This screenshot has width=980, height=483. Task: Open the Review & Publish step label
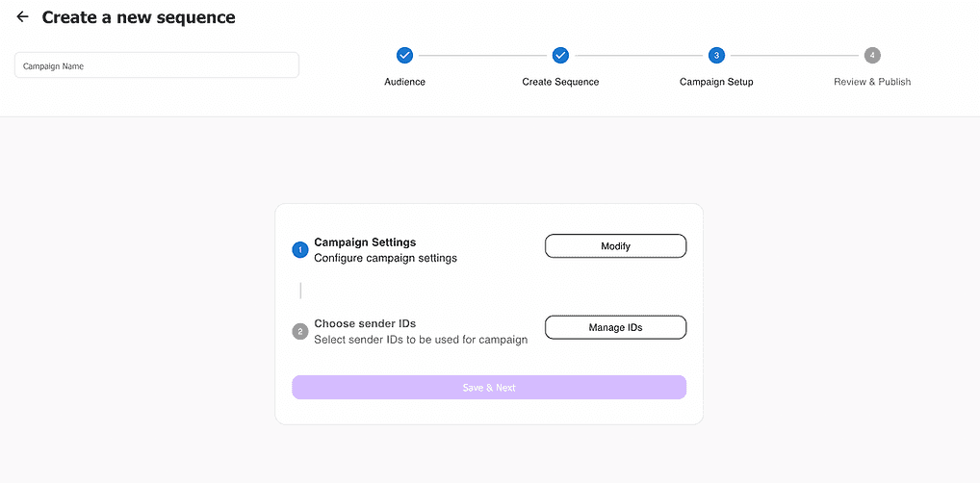pos(872,82)
